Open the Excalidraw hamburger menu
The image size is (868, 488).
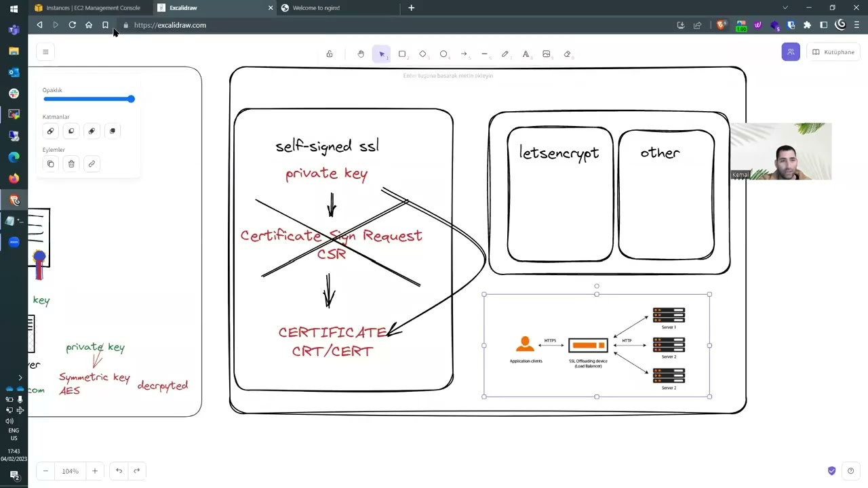click(45, 52)
